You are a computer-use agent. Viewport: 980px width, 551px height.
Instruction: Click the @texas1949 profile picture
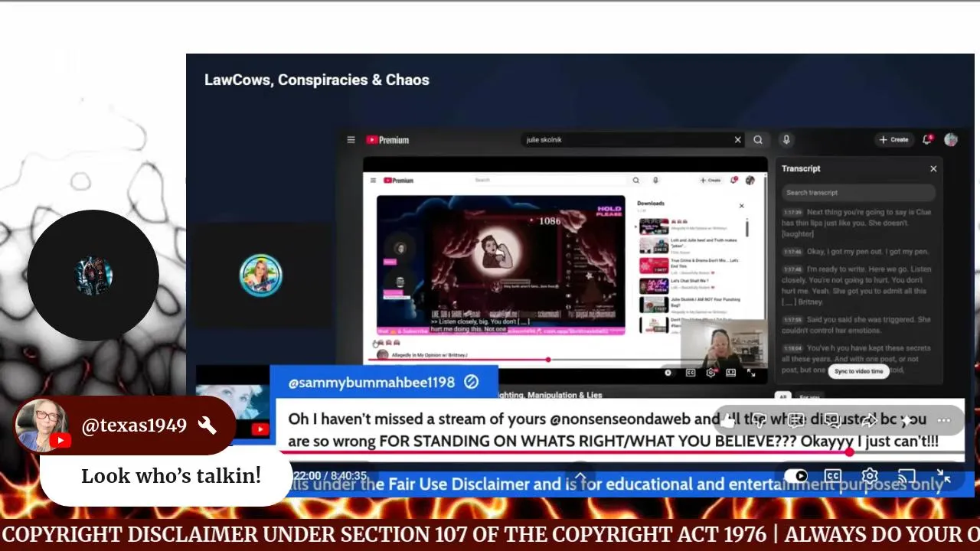coord(43,425)
